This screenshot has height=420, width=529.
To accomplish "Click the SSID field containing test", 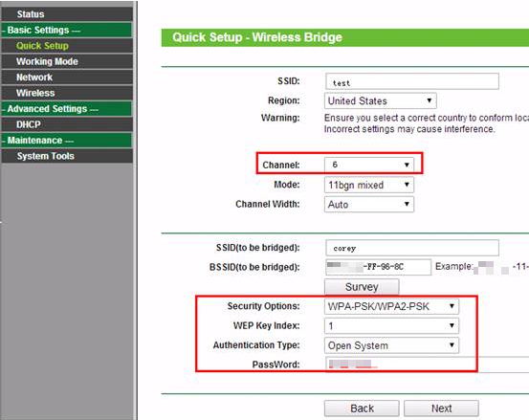I will click(x=412, y=81).
